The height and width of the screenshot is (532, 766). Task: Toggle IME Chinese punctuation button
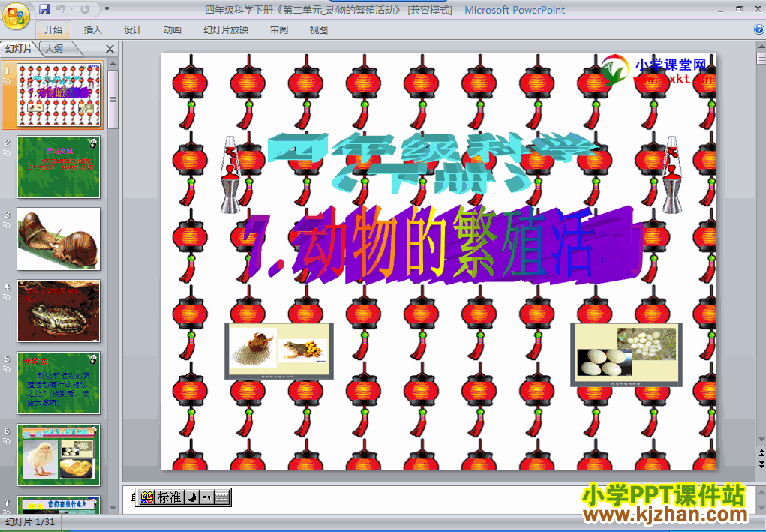(x=206, y=497)
